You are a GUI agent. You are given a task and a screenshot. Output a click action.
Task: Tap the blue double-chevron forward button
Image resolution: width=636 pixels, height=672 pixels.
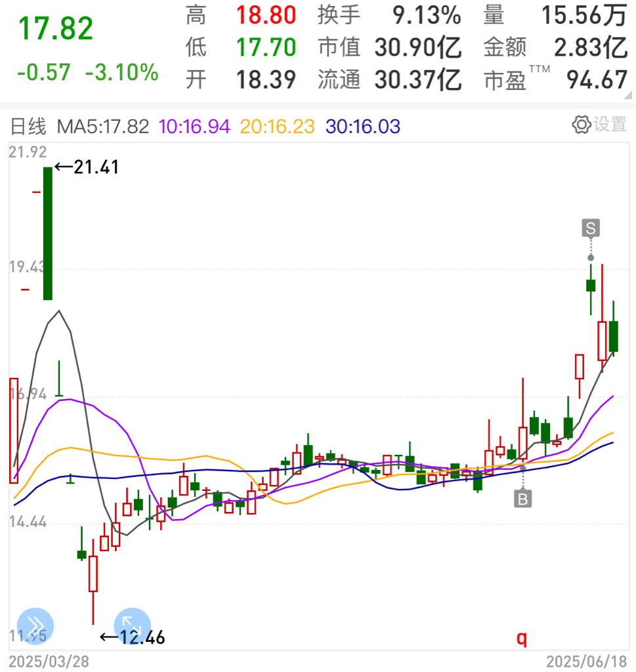coord(35,626)
